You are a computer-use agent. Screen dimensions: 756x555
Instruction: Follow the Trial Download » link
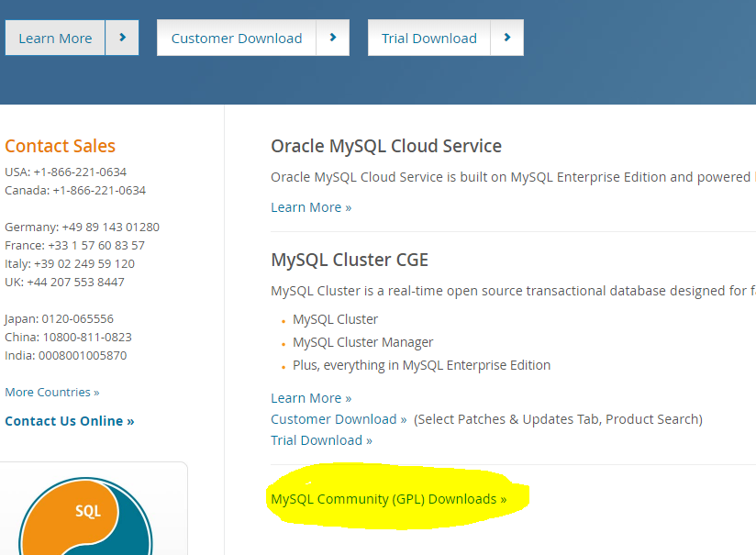(x=321, y=440)
